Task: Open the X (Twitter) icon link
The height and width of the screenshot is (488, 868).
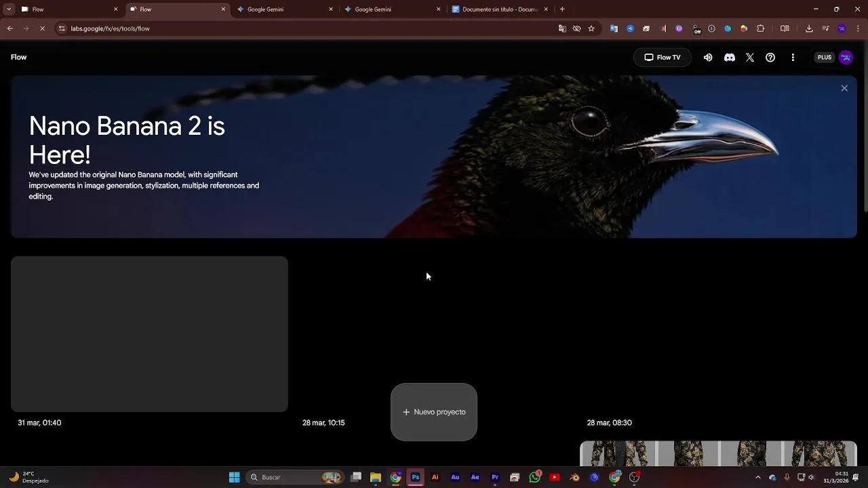Action: click(750, 58)
